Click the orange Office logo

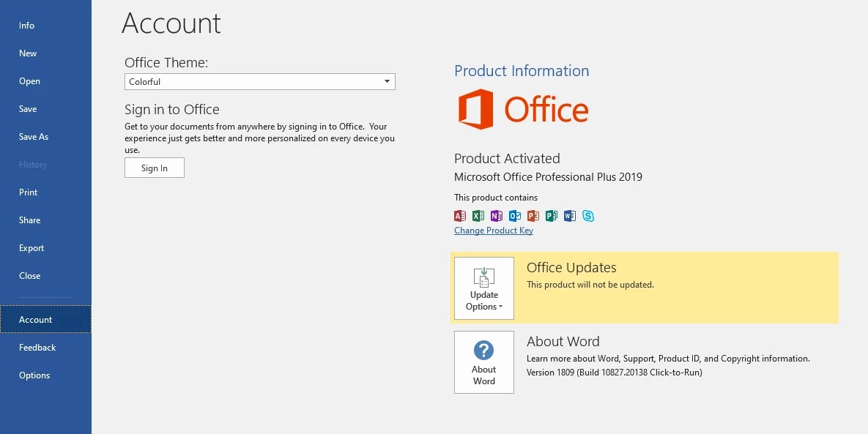click(x=523, y=109)
